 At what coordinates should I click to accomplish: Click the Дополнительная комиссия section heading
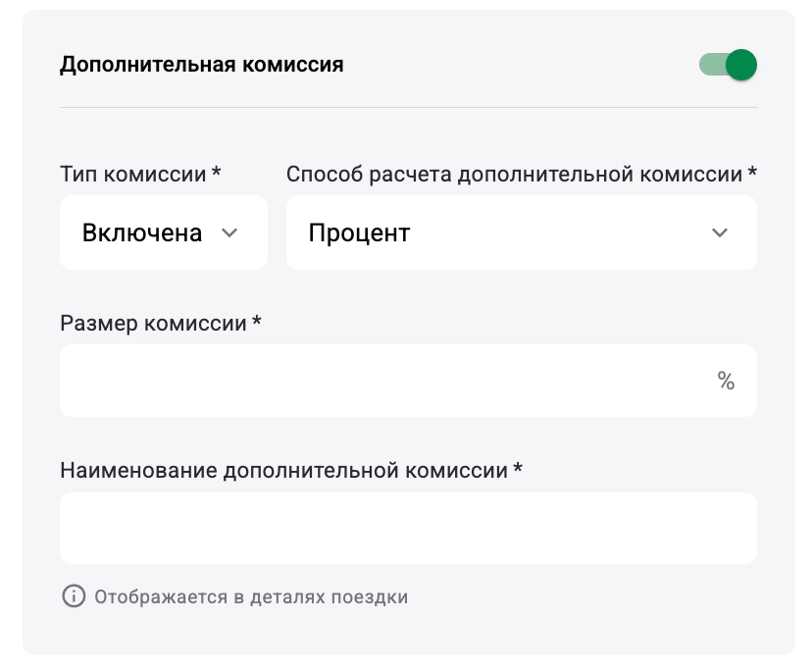pos(202,66)
